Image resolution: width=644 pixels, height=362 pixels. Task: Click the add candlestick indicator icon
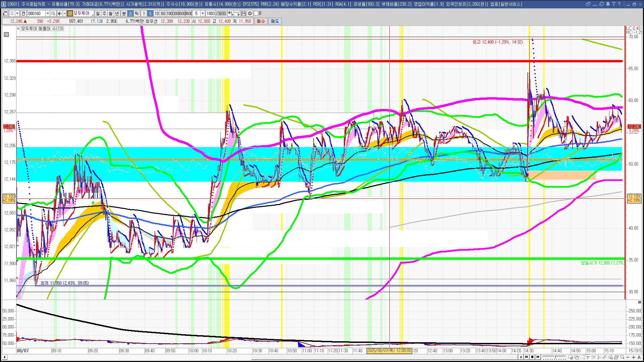pyautogui.click(x=231, y=13)
